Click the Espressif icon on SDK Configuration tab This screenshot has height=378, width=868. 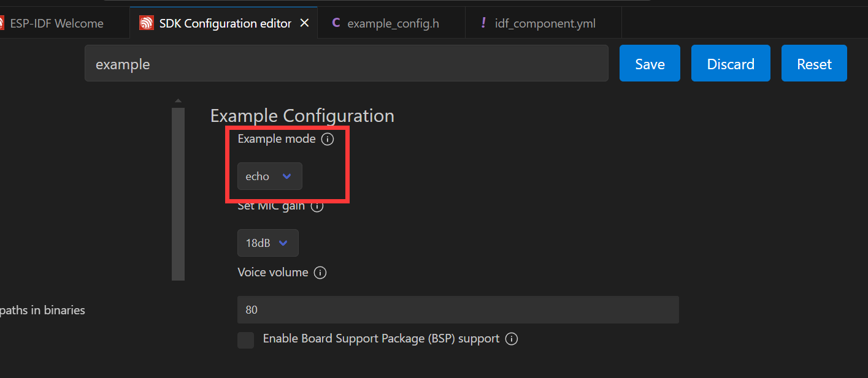point(147,23)
